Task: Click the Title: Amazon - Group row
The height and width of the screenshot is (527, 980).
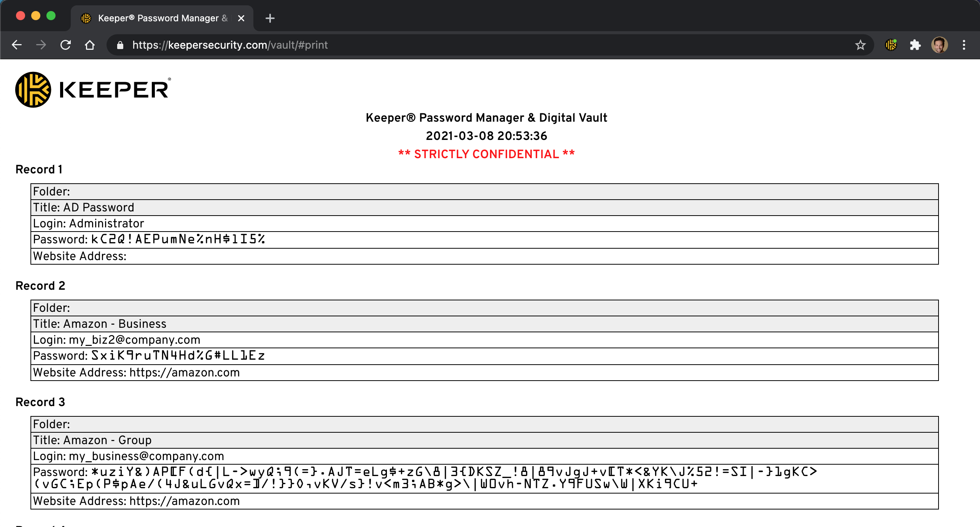Action: (x=92, y=440)
